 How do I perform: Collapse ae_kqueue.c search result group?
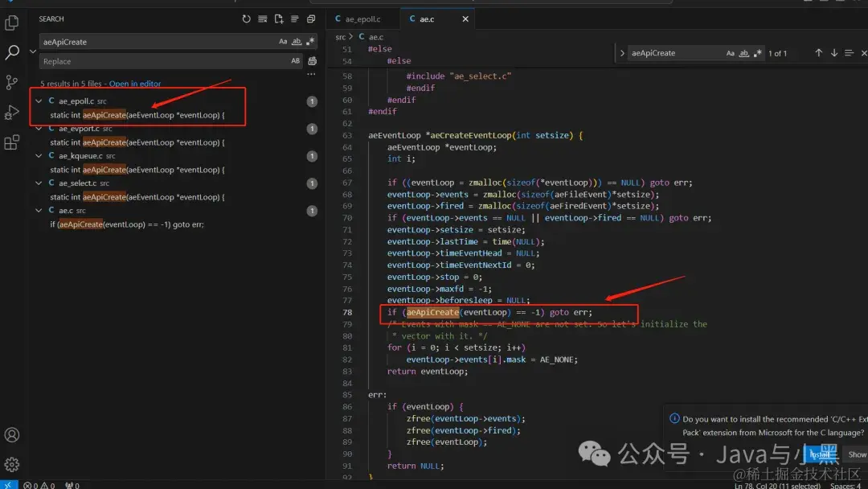[39, 155]
